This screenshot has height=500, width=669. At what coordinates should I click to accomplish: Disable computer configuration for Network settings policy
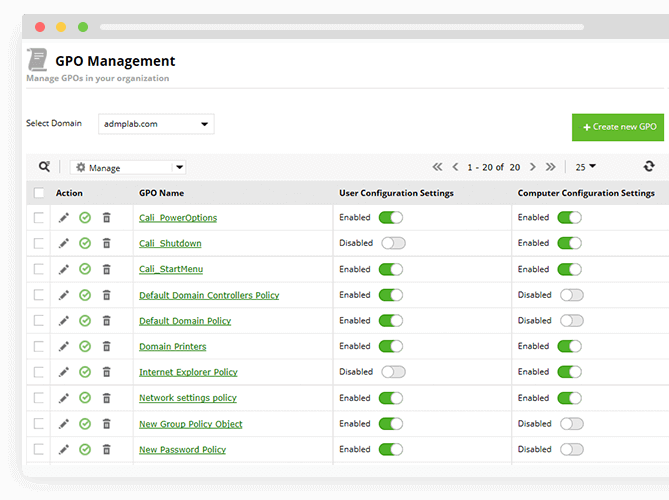569,398
